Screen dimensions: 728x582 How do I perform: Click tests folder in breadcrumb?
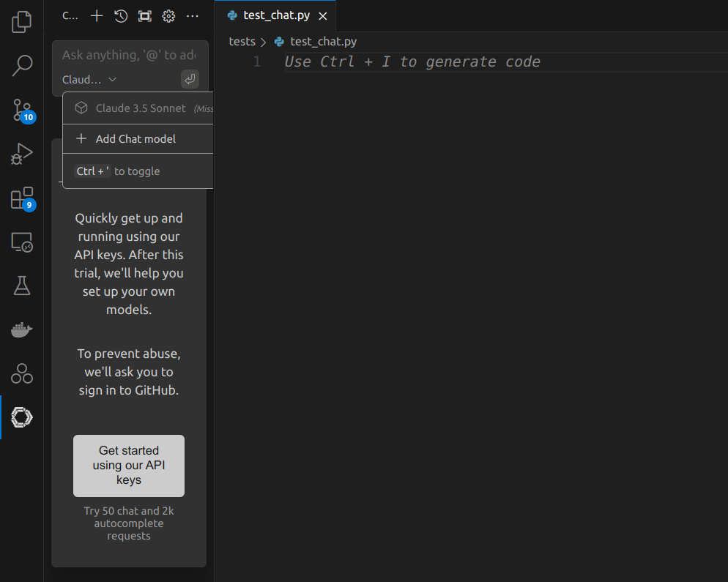pyautogui.click(x=242, y=42)
